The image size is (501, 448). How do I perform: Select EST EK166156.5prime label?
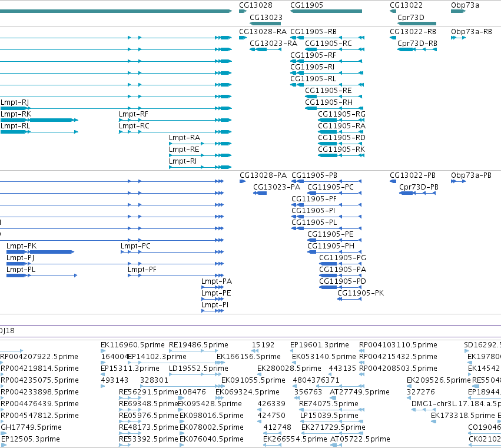tap(248, 357)
